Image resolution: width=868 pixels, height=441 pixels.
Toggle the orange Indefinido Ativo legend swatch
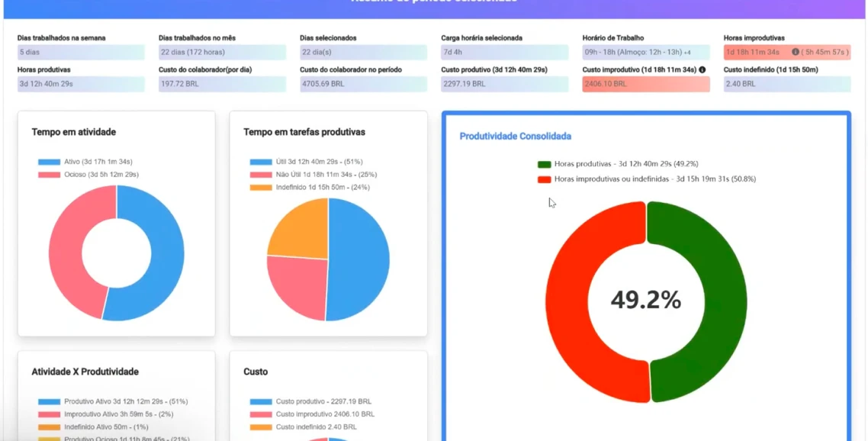pos(50,427)
